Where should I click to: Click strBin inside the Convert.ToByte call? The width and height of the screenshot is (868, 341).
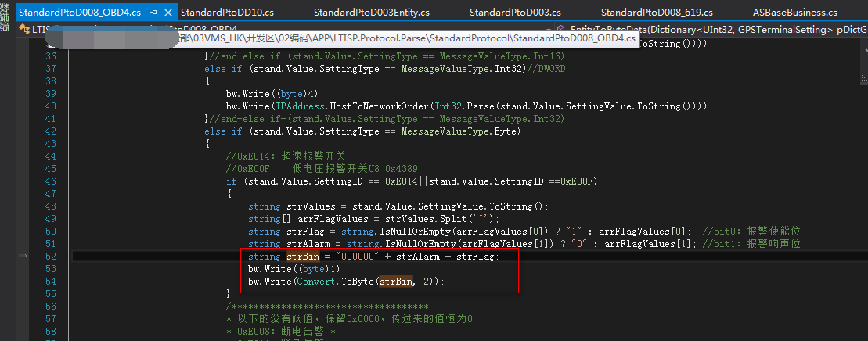pyautogui.click(x=396, y=282)
